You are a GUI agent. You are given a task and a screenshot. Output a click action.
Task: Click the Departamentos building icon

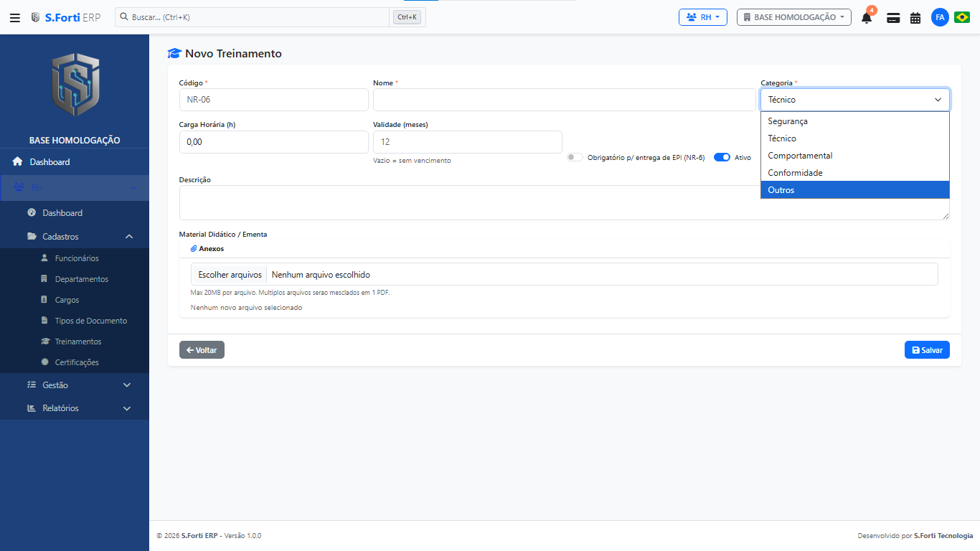click(44, 278)
